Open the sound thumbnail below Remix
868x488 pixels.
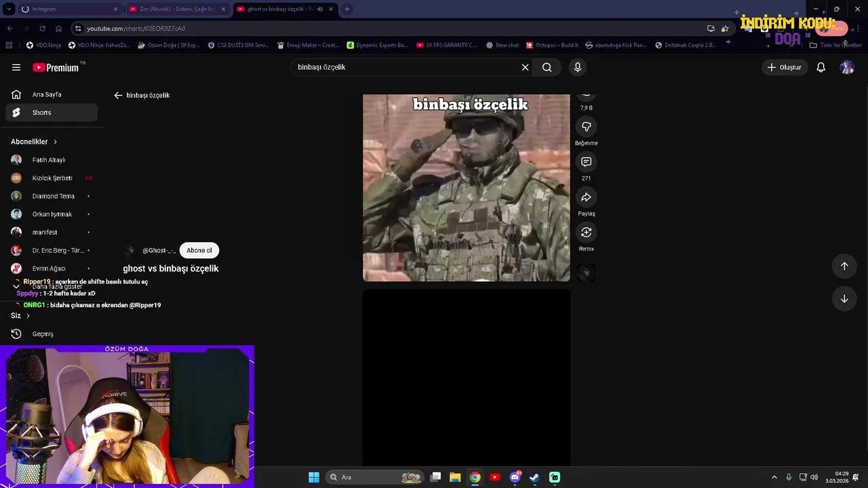pyautogui.click(x=587, y=272)
